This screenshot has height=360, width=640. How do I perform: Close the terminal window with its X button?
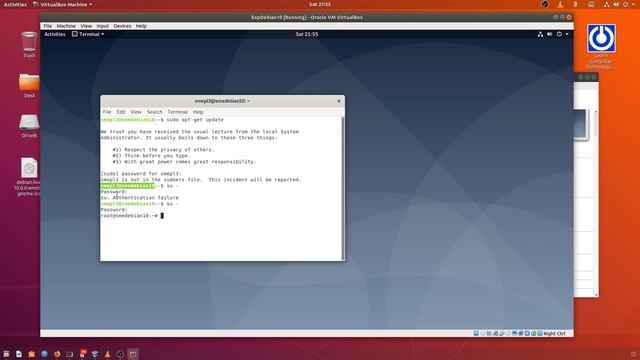[x=339, y=101]
